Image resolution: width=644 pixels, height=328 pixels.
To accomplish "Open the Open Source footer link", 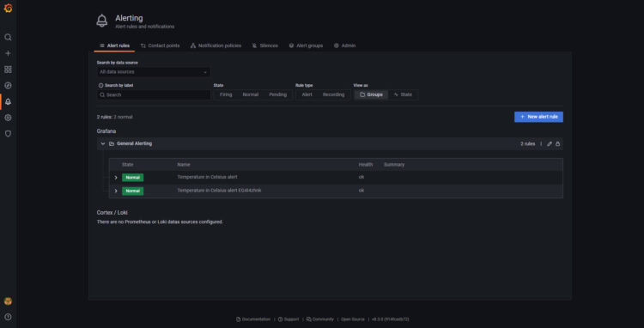I will pyautogui.click(x=353, y=319).
